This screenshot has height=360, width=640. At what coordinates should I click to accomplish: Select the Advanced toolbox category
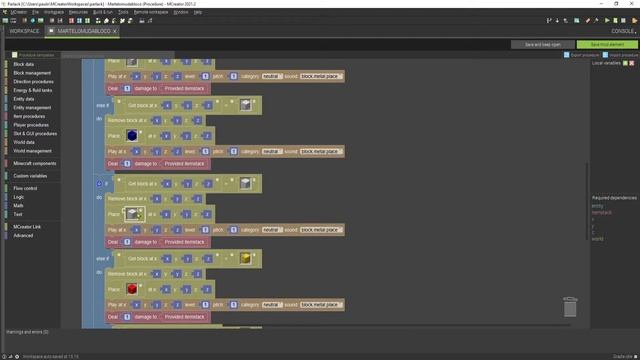click(23, 235)
